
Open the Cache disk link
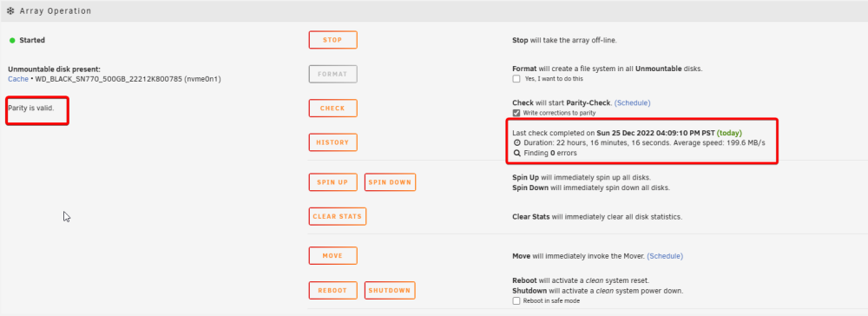pos(18,79)
